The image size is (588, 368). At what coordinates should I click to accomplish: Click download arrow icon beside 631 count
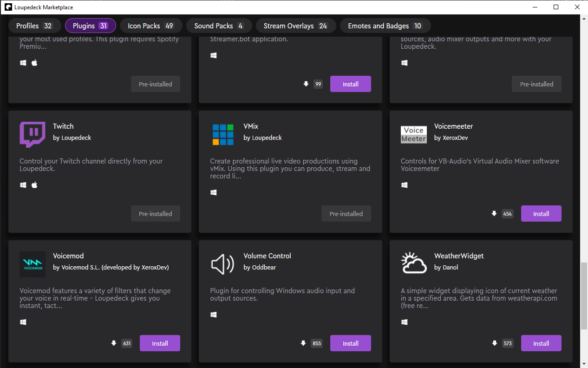tap(113, 343)
